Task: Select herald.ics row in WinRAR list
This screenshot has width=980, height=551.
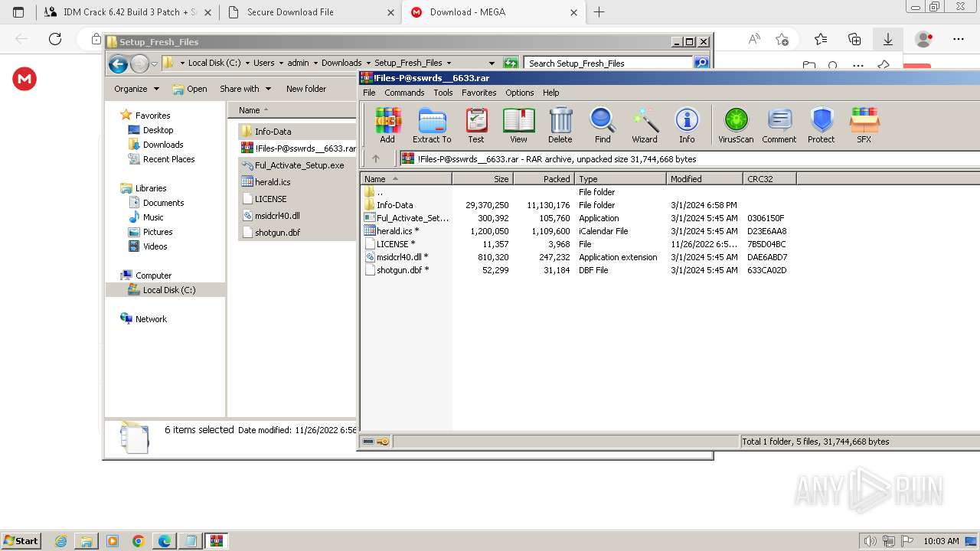Action: tap(391, 231)
